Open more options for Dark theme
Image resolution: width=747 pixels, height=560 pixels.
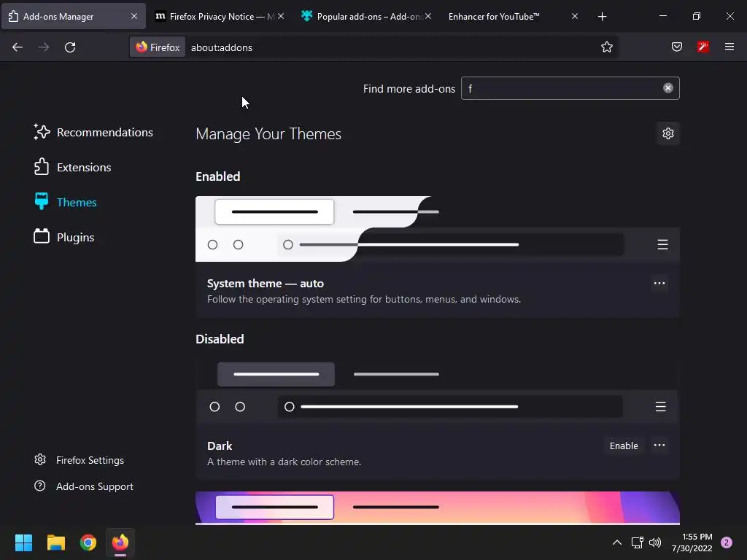(x=659, y=446)
